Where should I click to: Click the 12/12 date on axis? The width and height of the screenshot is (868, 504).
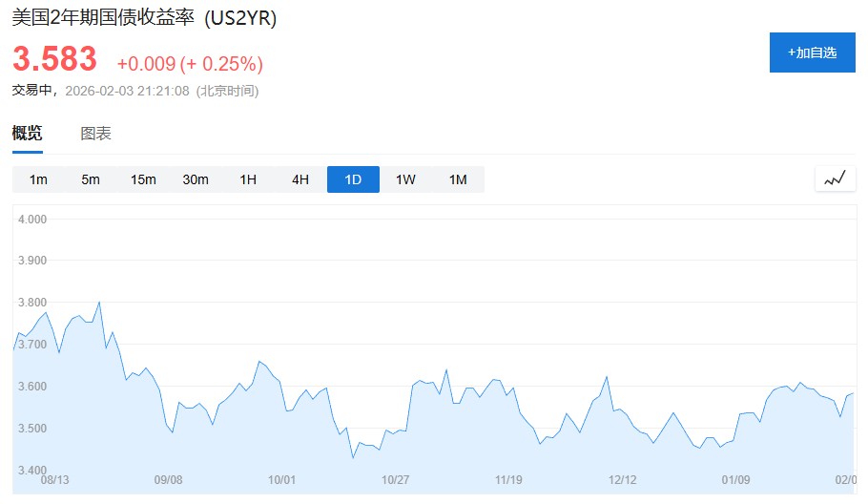(x=622, y=480)
